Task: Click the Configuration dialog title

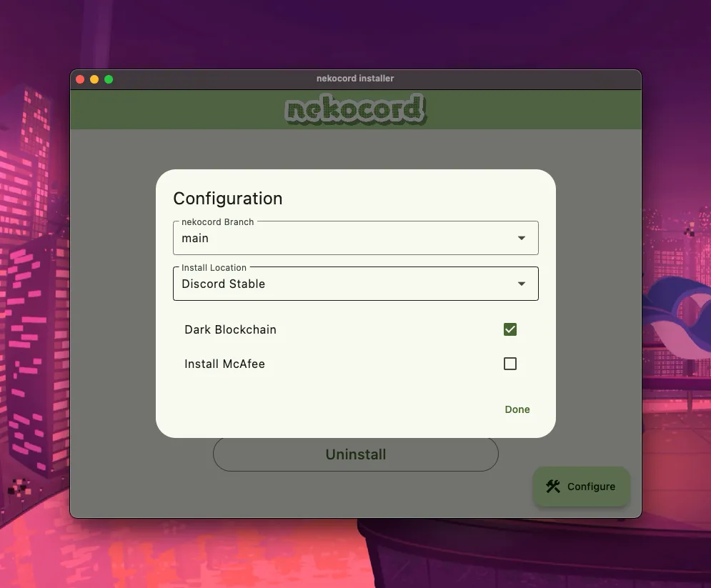Action: click(x=227, y=199)
